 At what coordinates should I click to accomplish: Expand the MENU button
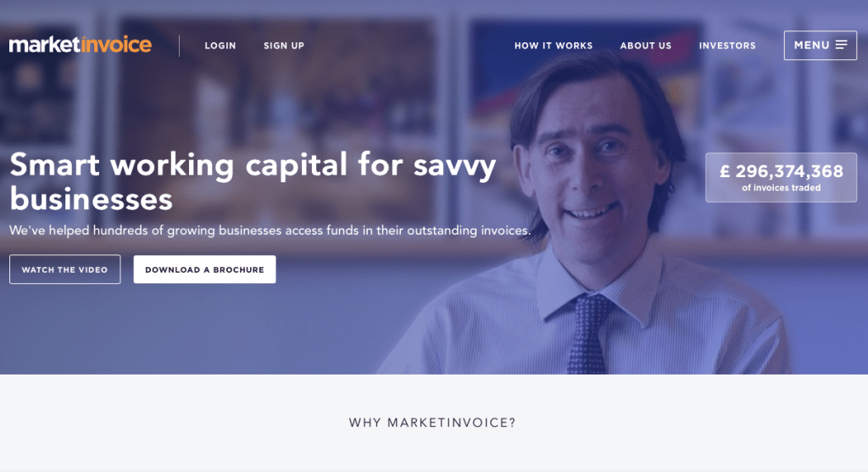[821, 46]
